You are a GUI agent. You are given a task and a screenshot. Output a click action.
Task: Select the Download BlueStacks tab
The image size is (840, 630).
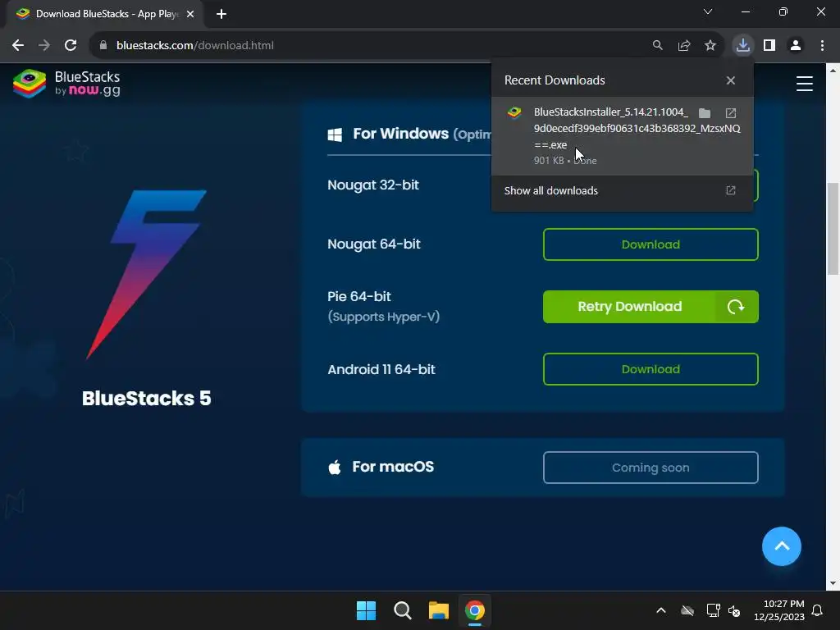click(106, 14)
